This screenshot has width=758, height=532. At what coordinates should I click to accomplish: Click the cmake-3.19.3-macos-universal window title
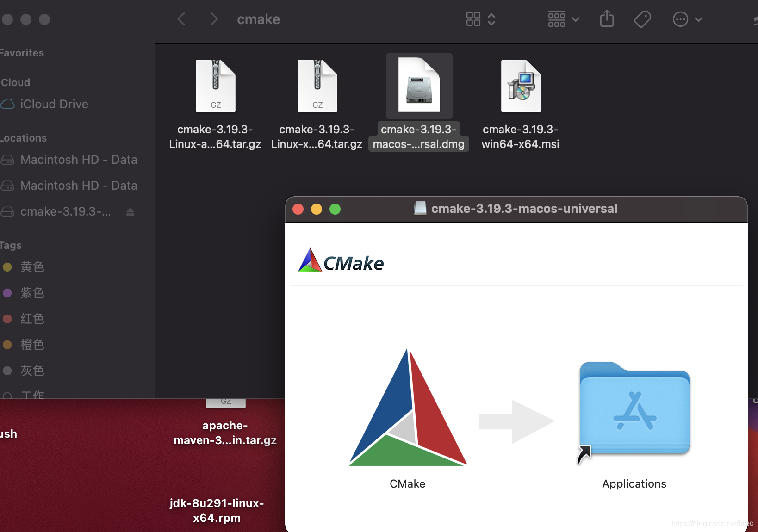[524, 209]
